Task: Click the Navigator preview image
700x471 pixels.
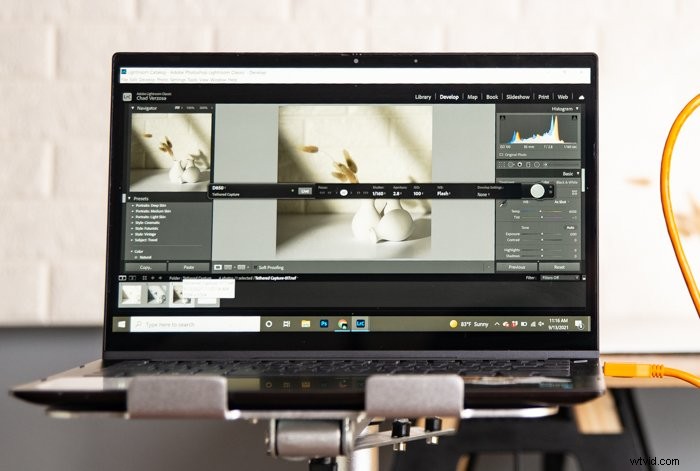Action: click(x=171, y=152)
